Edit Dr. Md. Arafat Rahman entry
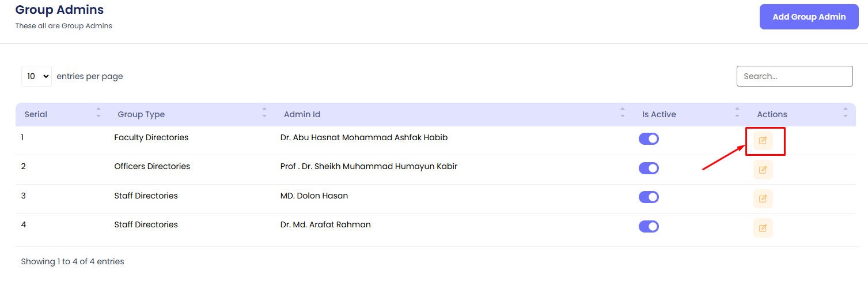868x281 pixels. [x=763, y=228]
